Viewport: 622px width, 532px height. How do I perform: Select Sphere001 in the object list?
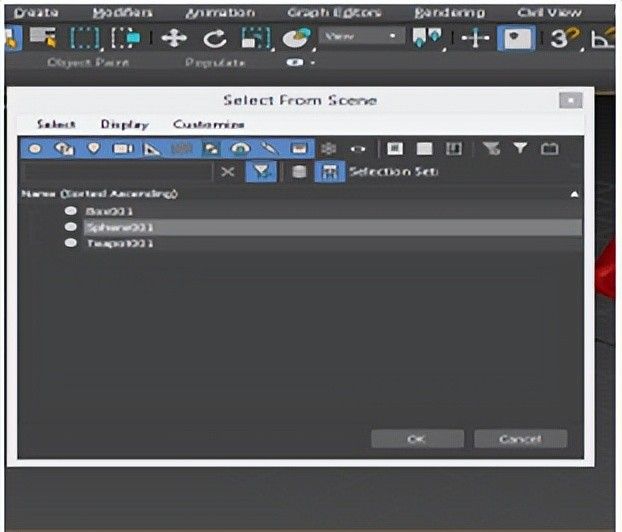pyautogui.click(x=332, y=227)
